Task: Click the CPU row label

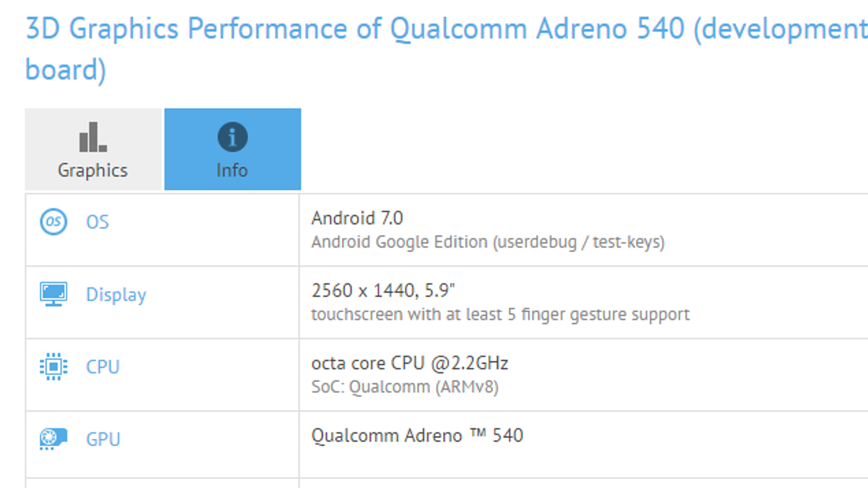Action: click(103, 367)
